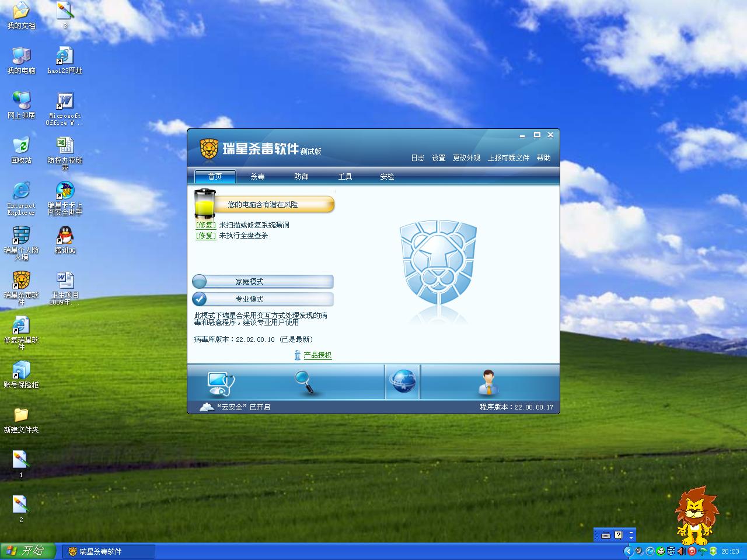Open the 回收站 recycle bin

pos(22,150)
